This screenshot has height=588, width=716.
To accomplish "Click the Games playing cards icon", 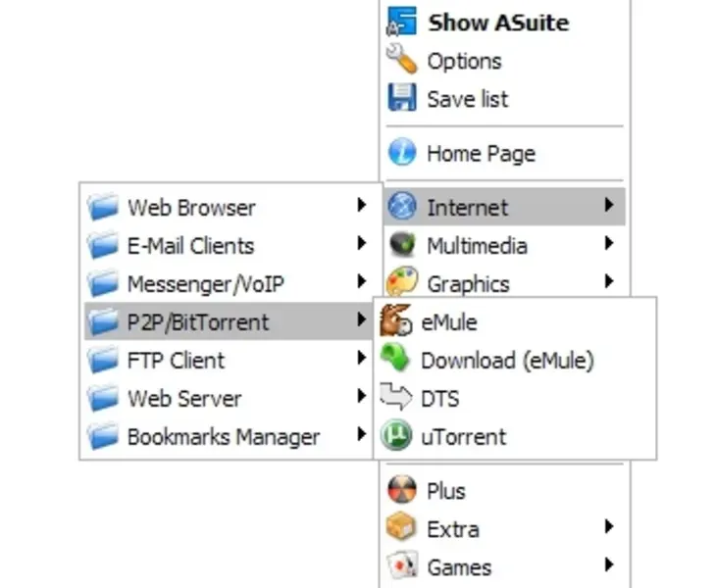I will 402,566.
